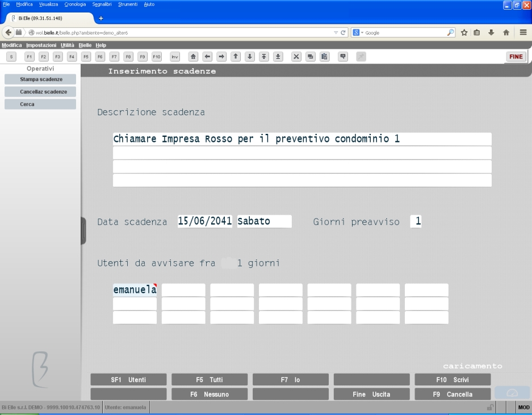Click the down arrow toolbar icon
Screen dimensions: 532x415
(250, 57)
